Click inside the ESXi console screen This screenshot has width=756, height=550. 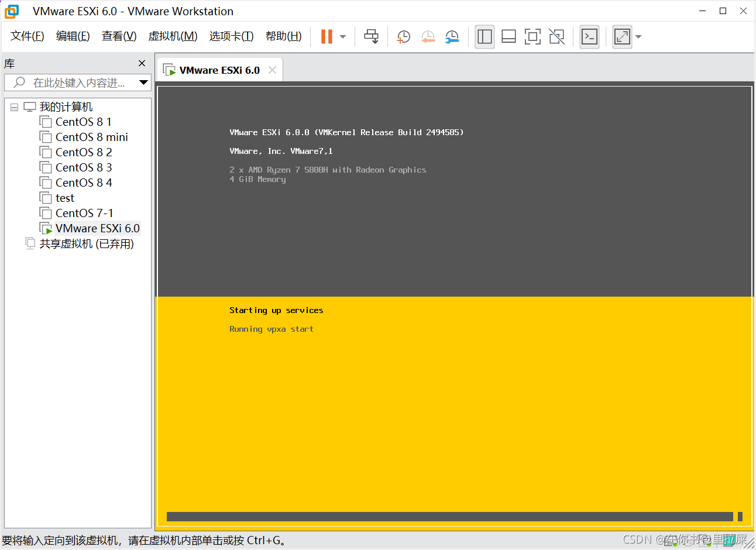click(454, 307)
